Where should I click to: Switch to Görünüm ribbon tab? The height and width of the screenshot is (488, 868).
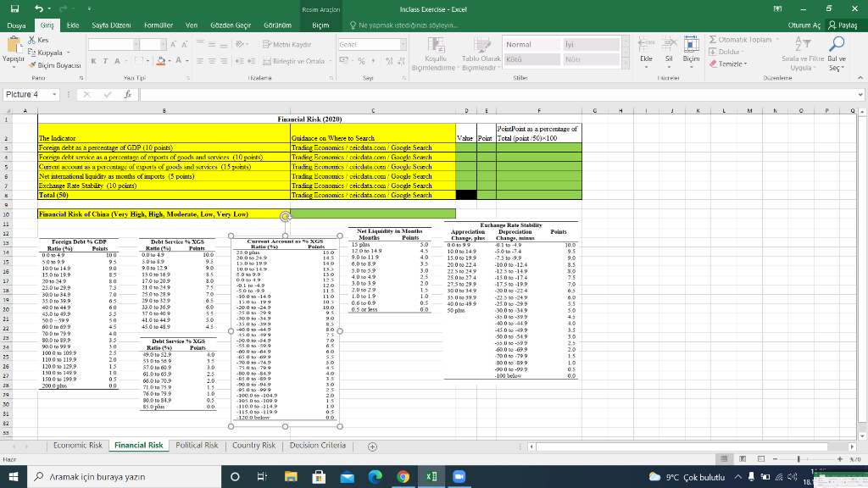click(277, 25)
